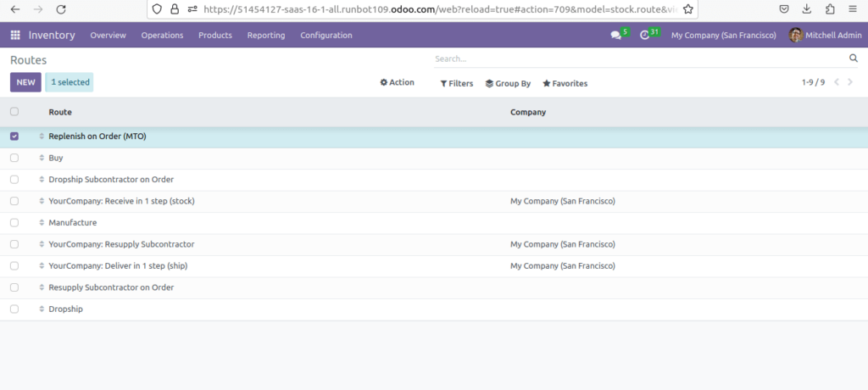Image resolution: width=868 pixels, height=390 pixels.
Task: Toggle the select-all header checkbox
Action: tap(14, 111)
